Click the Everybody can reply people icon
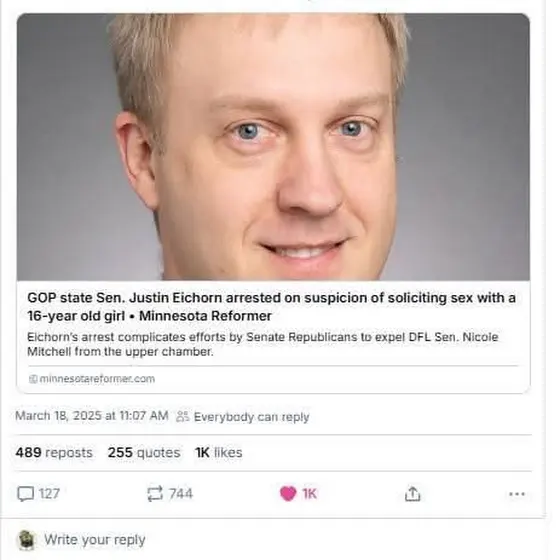The image size is (560, 560). pos(182,416)
